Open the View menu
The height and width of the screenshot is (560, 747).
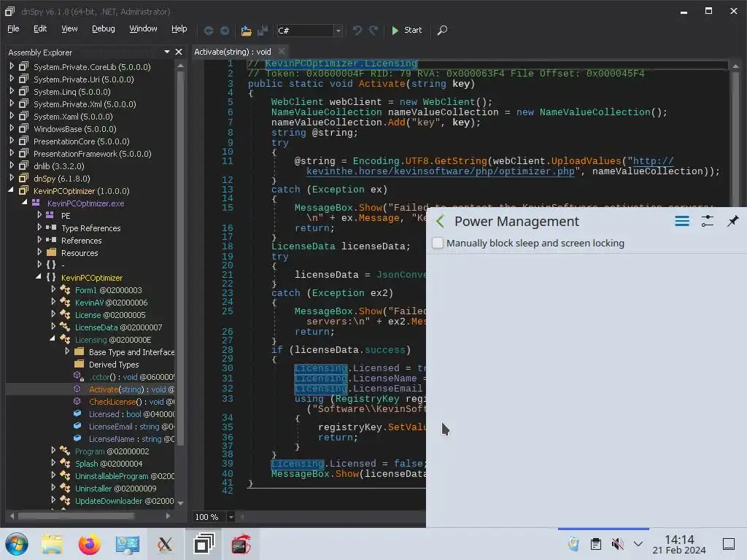pyautogui.click(x=69, y=28)
